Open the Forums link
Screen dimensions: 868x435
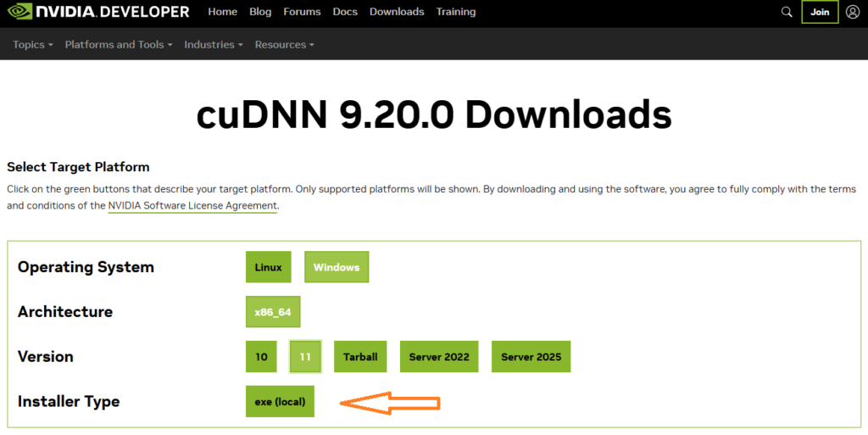(302, 12)
